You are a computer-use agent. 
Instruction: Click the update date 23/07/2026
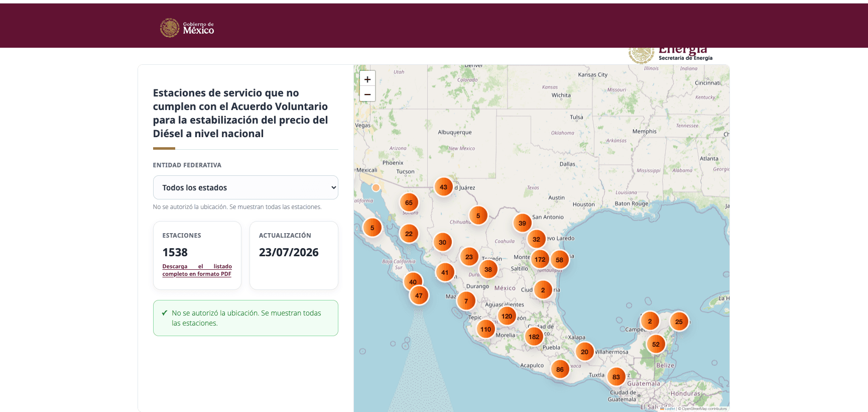(289, 252)
